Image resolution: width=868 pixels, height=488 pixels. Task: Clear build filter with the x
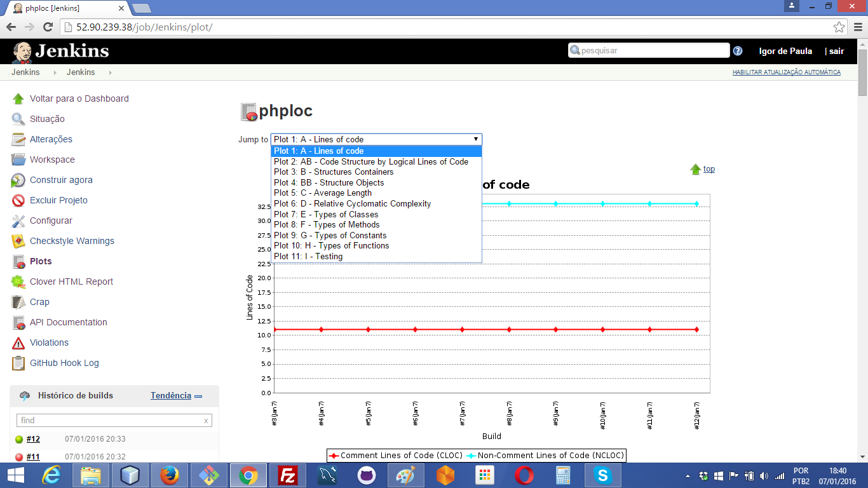(206, 421)
